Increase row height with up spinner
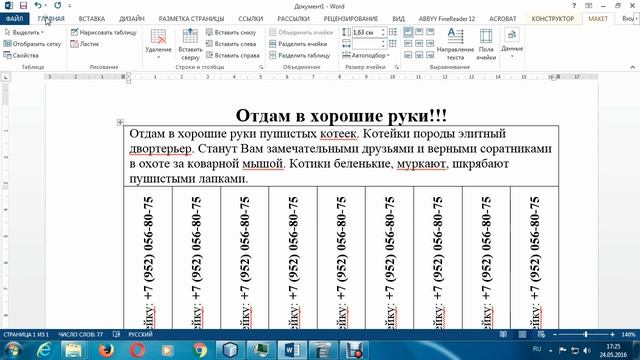 point(383,30)
